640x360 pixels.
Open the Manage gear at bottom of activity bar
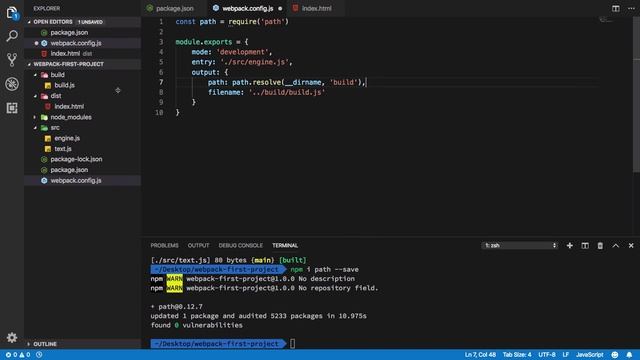[x=12, y=338]
